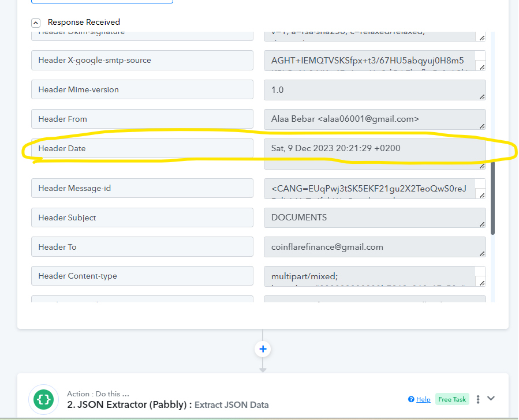The image size is (519, 420).
Task: Click the Action : Do this ... caption
Action: [98, 393]
